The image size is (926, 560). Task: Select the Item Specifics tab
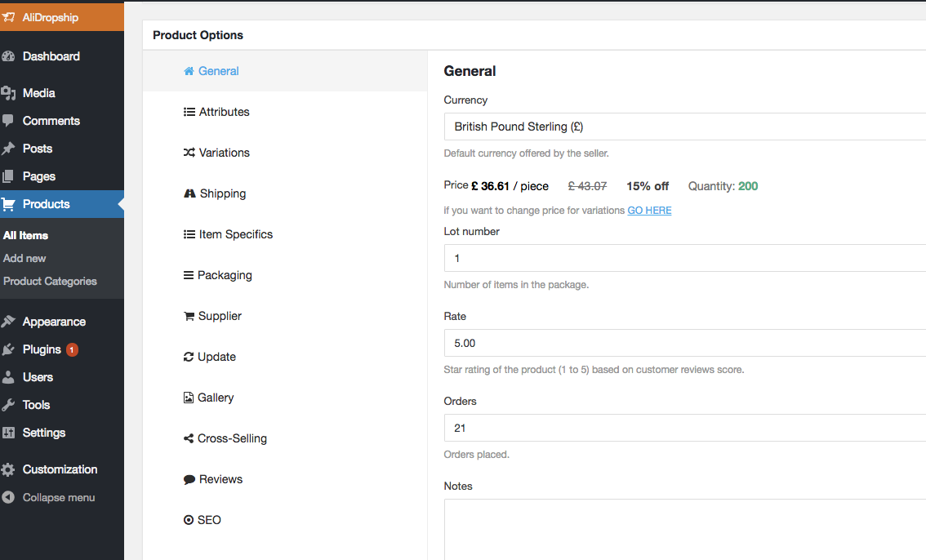285,234
